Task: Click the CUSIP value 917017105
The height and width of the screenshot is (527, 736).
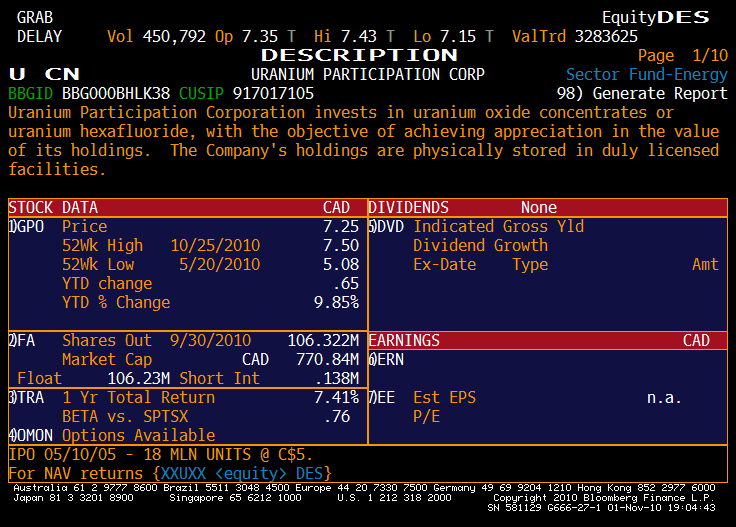Action: [273, 93]
